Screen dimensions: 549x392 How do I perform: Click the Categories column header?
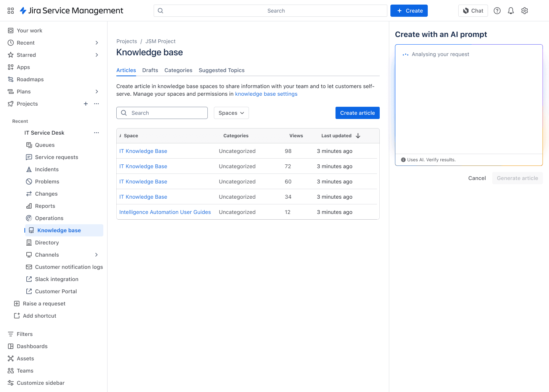point(236,136)
